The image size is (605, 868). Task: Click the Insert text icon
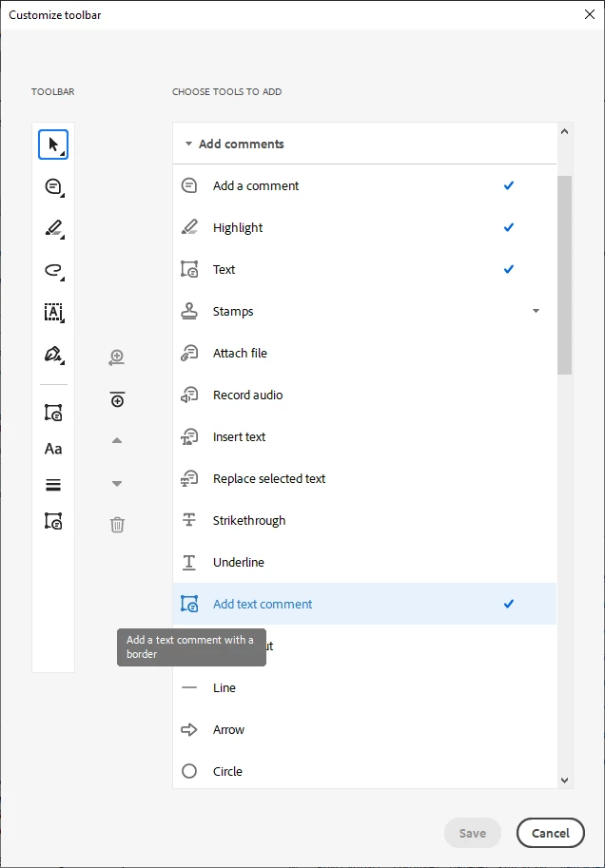[x=189, y=436]
